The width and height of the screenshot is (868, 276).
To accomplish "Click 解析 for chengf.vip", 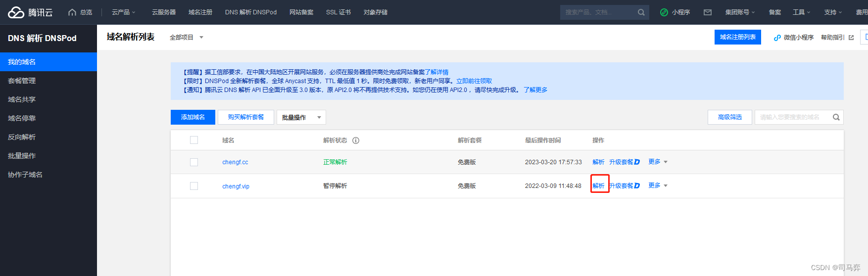I will (598, 186).
